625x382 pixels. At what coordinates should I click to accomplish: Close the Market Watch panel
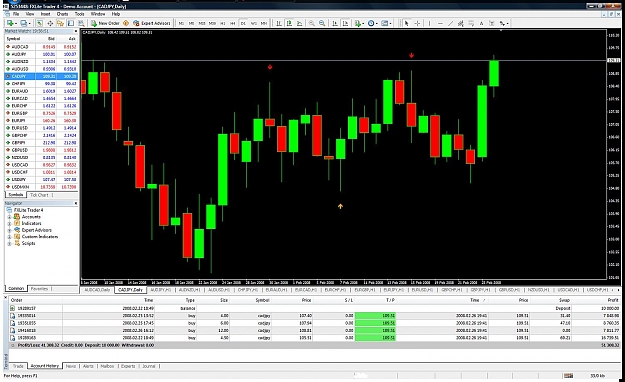click(x=76, y=31)
